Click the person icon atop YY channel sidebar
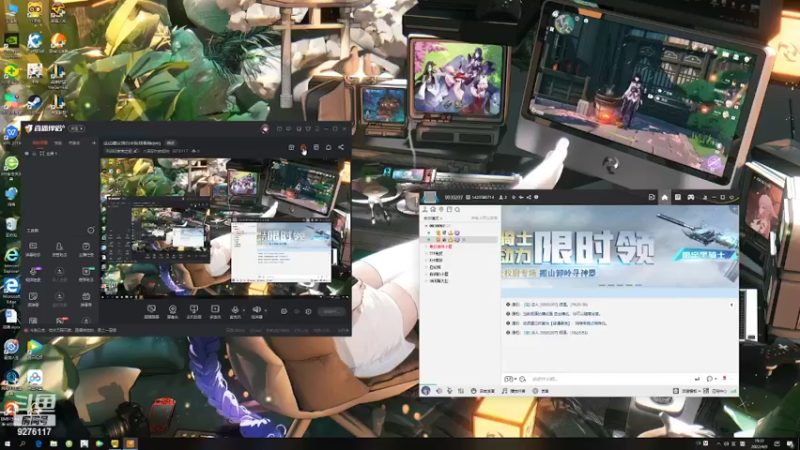Image resolution: width=800 pixels, height=450 pixels. tap(425, 210)
